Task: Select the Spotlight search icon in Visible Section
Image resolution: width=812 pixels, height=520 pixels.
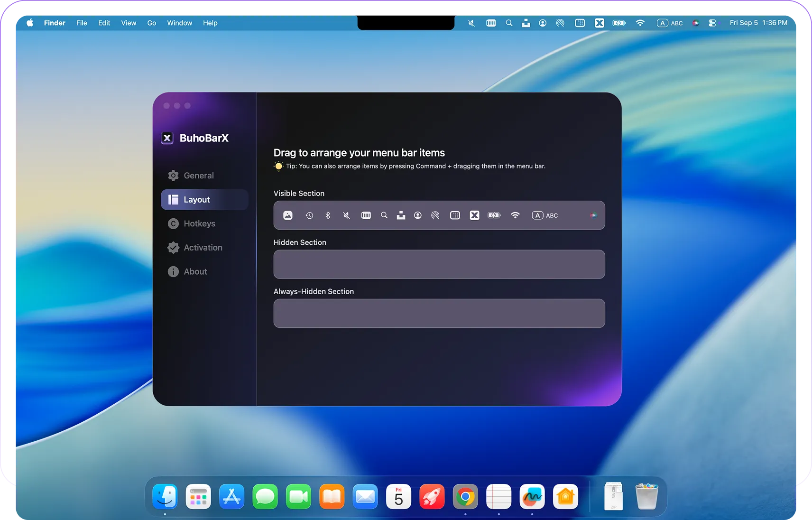Action: click(384, 215)
